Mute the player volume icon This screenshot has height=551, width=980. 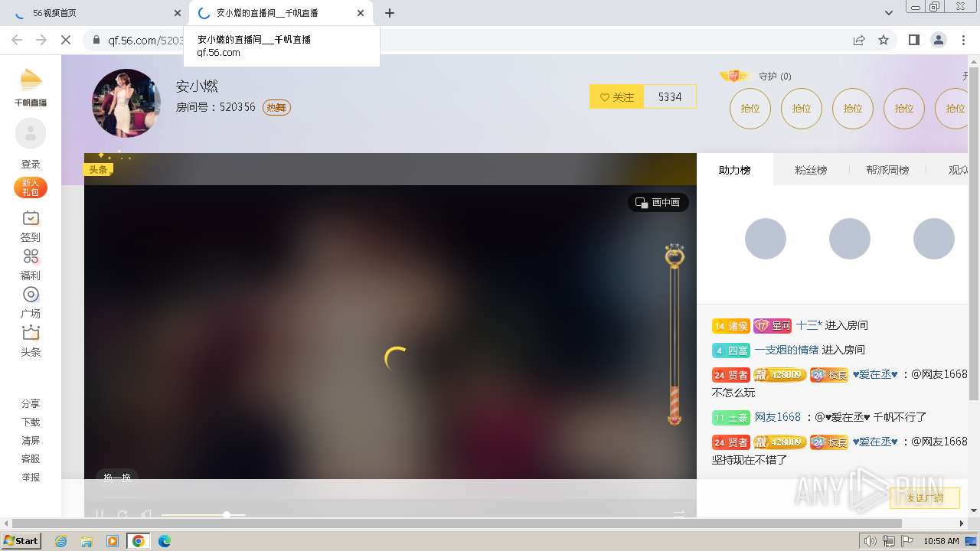coord(145,514)
